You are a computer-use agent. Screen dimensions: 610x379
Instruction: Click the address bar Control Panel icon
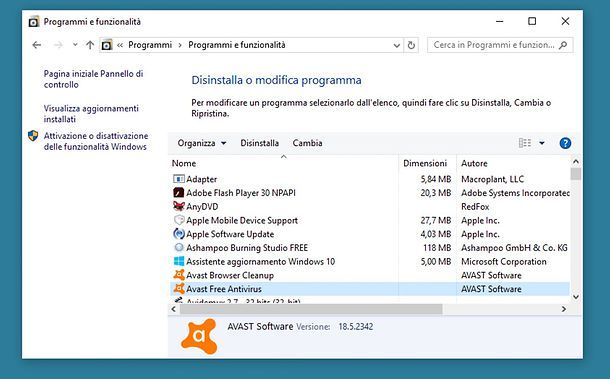pos(107,45)
